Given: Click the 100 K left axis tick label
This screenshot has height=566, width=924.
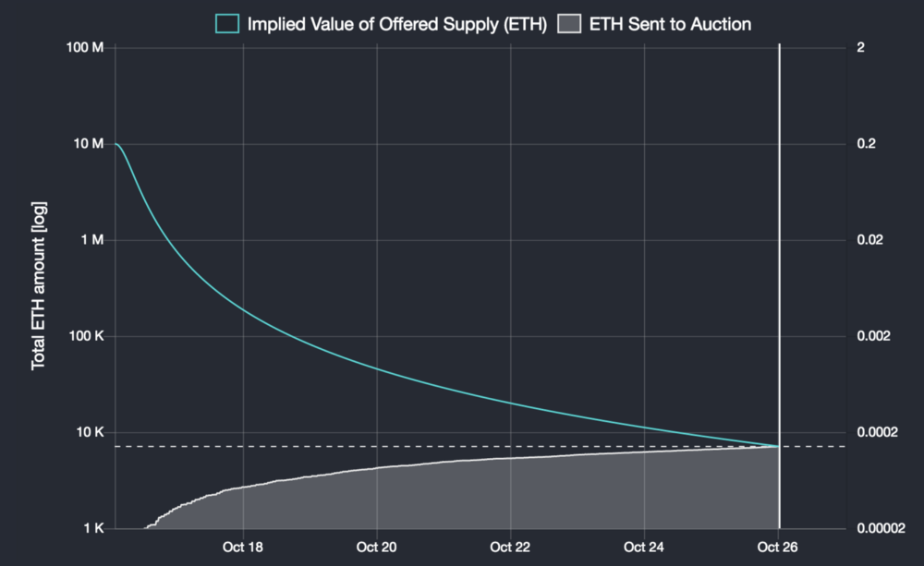Looking at the screenshot, I should click(x=88, y=336).
